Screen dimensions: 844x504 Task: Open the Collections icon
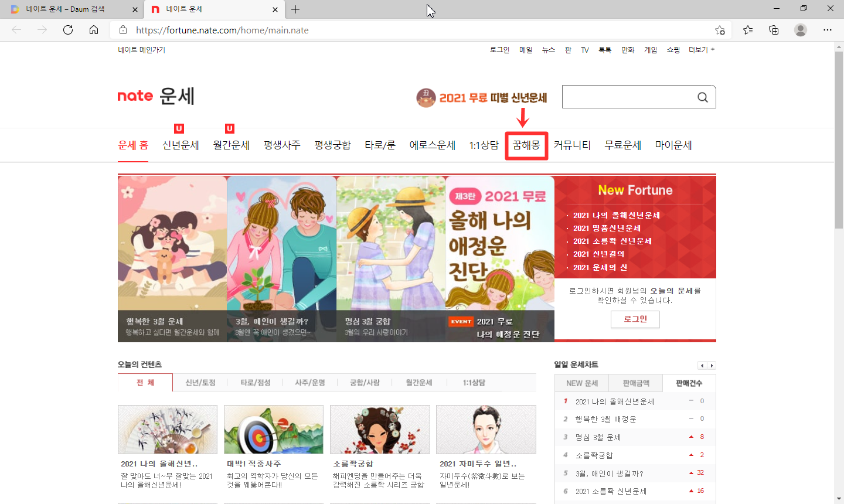(x=774, y=30)
